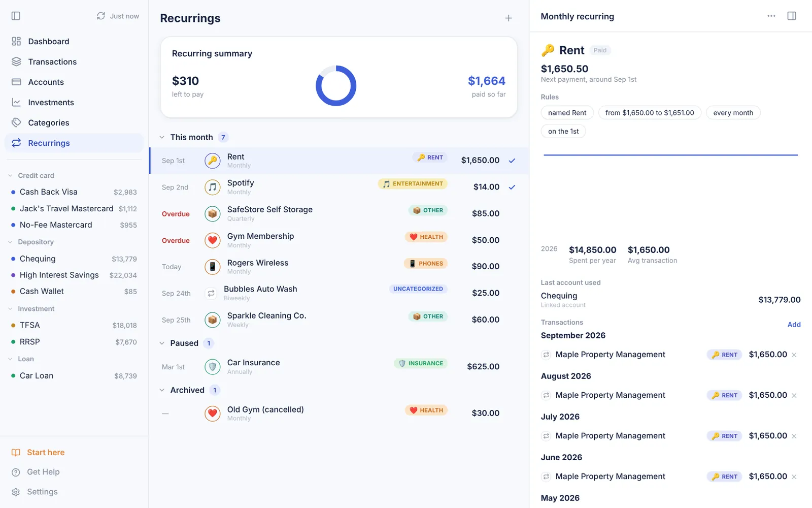Collapse the Loan accounts group
The image size is (812, 508).
click(x=10, y=359)
